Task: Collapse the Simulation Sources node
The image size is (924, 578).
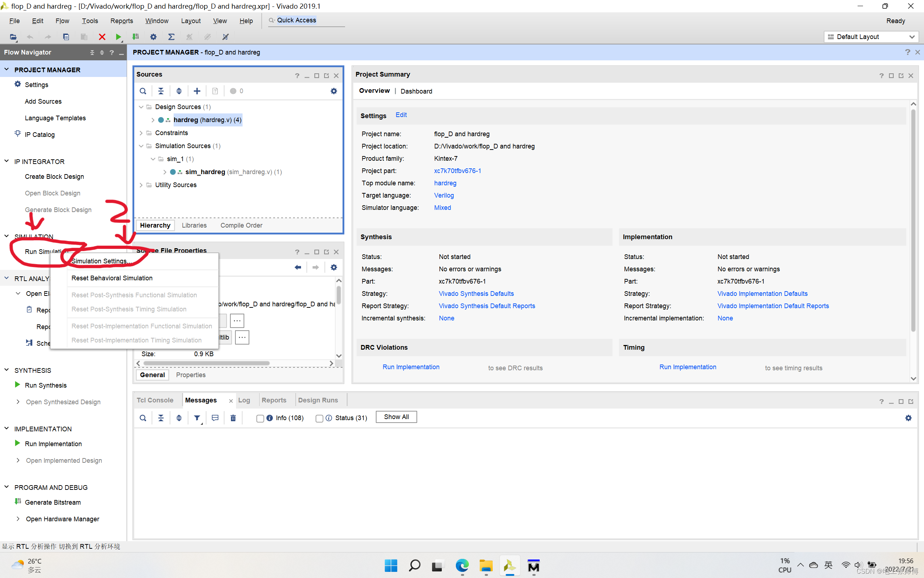Action: [x=141, y=146]
